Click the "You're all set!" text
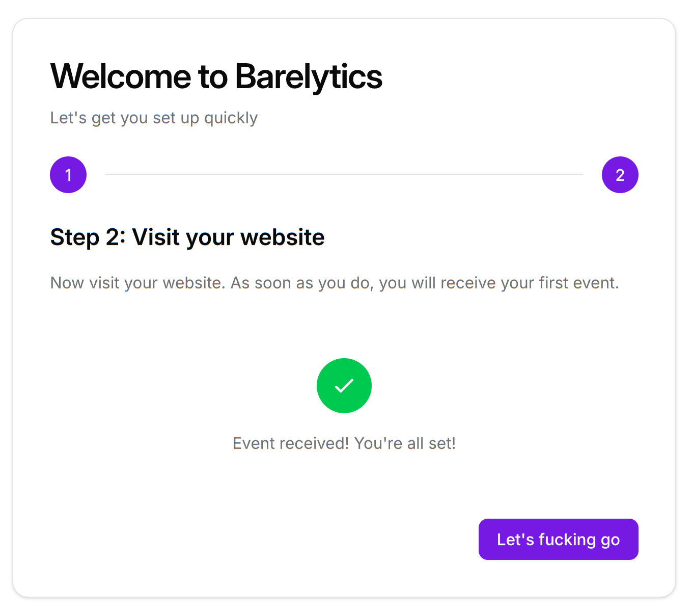 point(405,443)
